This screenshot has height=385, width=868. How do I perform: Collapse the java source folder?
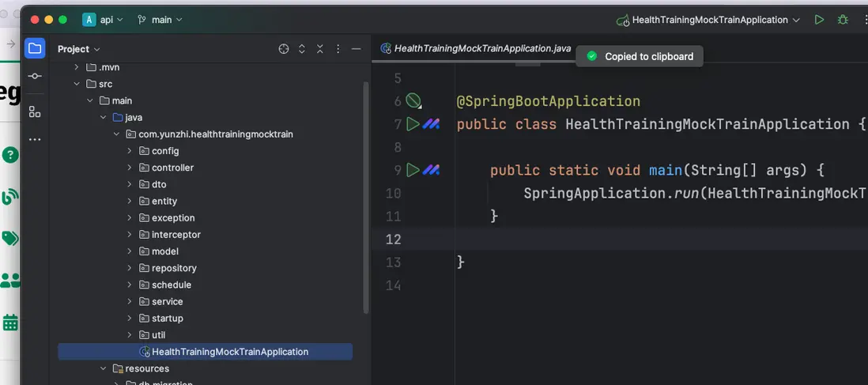click(103, 117)
